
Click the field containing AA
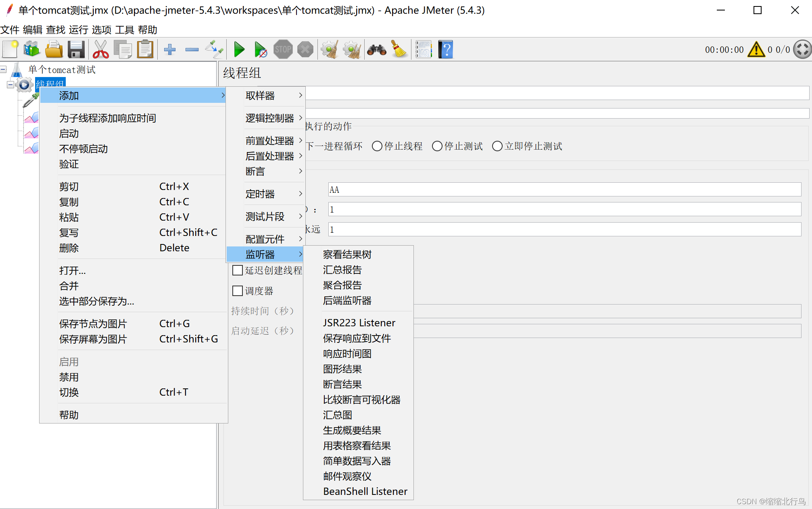(565, 190)
